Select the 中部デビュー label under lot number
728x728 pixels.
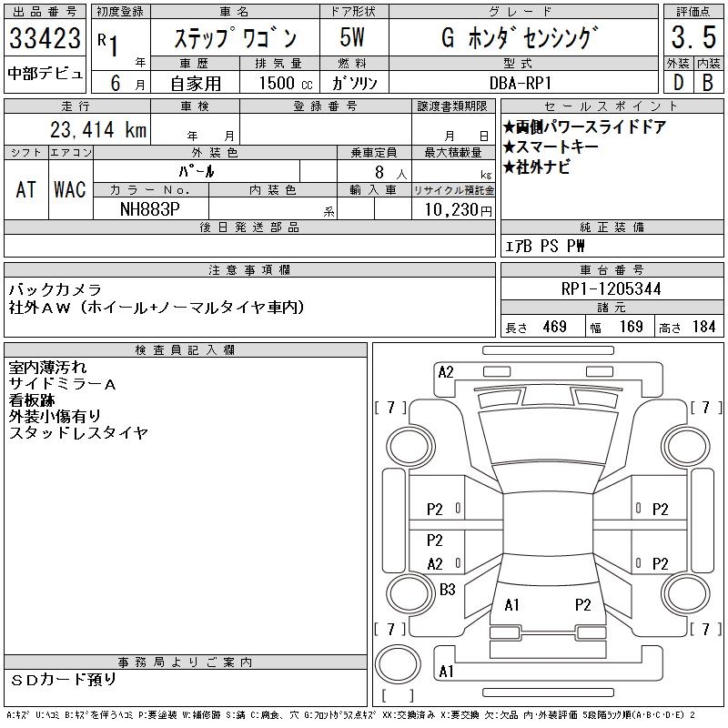click(x=45, y=74)
